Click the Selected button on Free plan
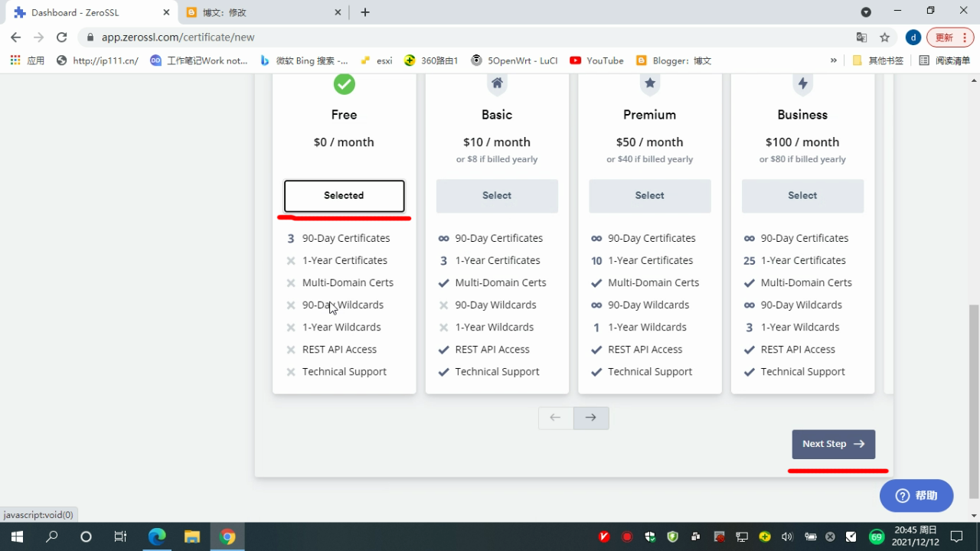The width and height of the screenshot is (980, 551). pyautogui.click(x=344, y=196)
